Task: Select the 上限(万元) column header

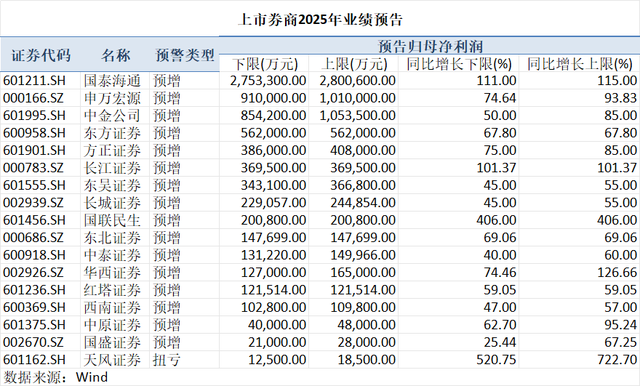Action: click(x=354, y=64)
